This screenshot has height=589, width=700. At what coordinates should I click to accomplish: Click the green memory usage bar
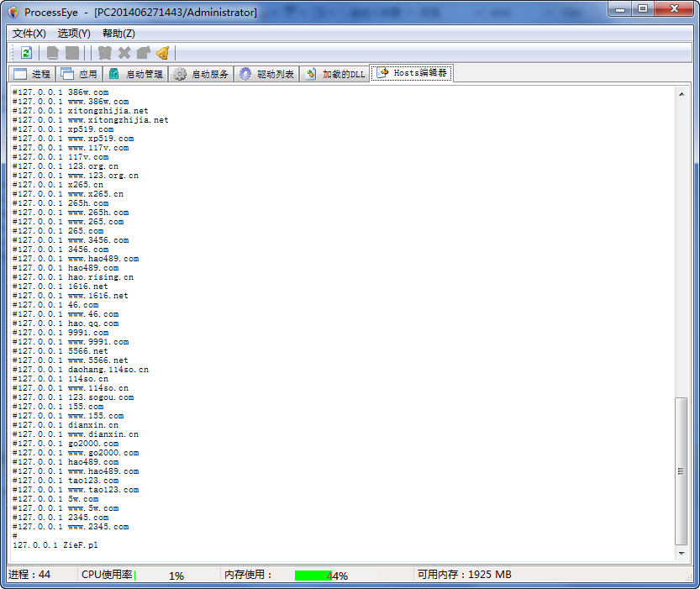(x=313, y=576)
